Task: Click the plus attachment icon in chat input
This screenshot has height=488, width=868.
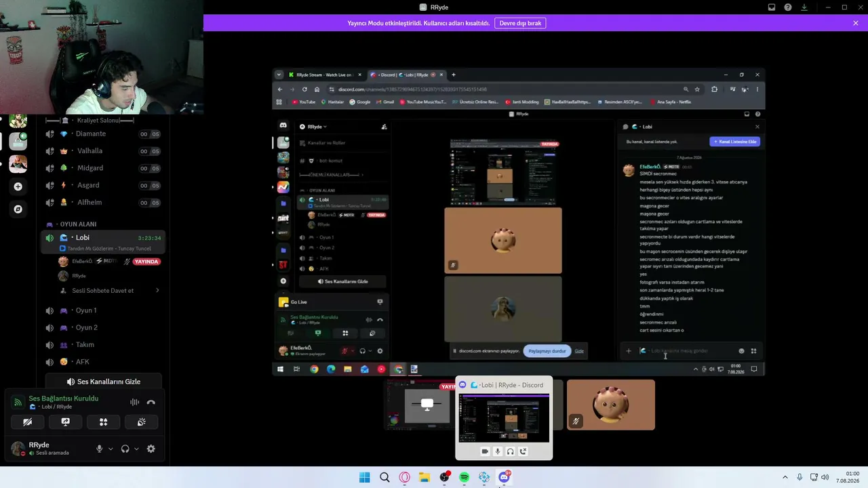Action: [629, 351]
